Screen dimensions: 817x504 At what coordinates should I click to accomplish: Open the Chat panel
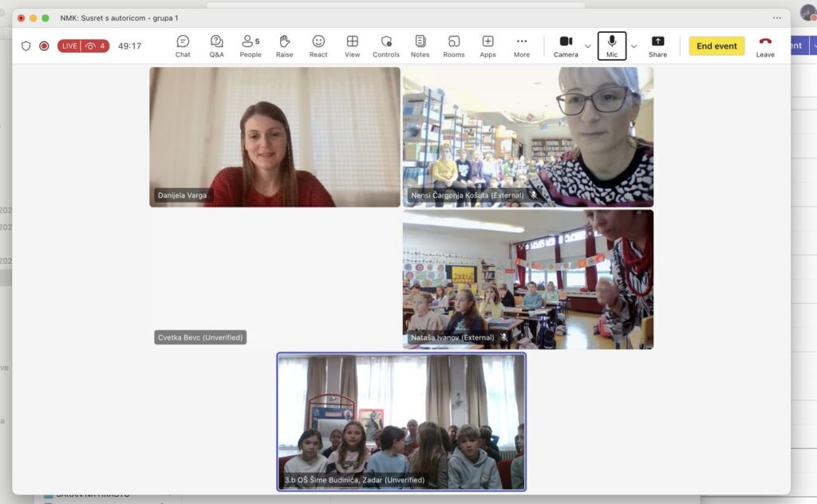coord(183,46)
